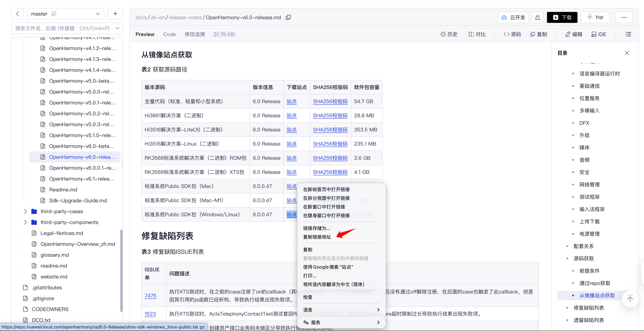This screenshot has height=331, width=644.
Task: Open the cloud development button
Action: click(x=513, y=17)
